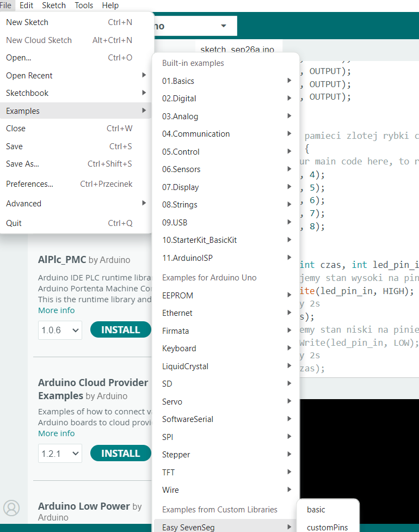Image resolution: width=419 pixels, height=532 pixels.
Task: Open the Edit menu
Action: click(27, 5)
